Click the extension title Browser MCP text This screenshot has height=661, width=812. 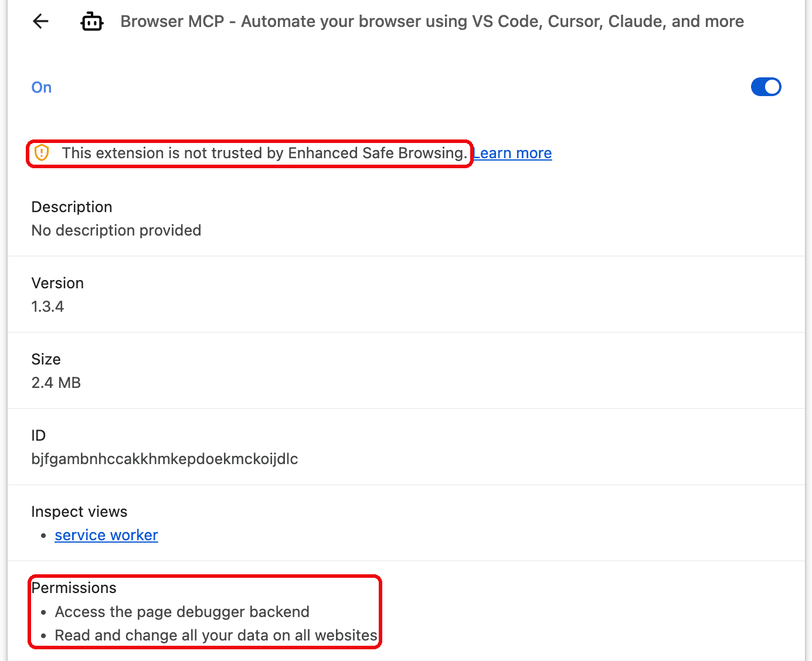coord(432,22)
